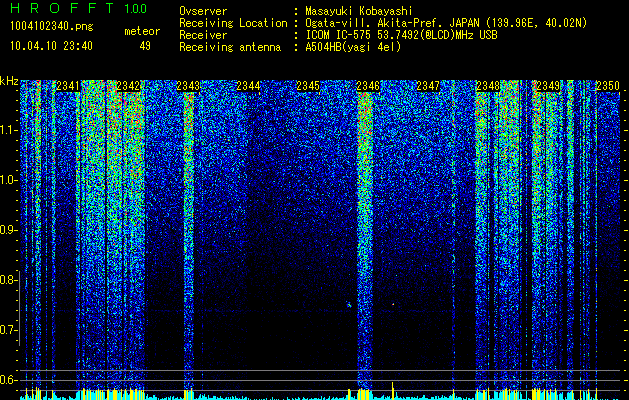Click the ICOM IC-575 receiver text
This screenshot has width=629, height=400.
401,35
